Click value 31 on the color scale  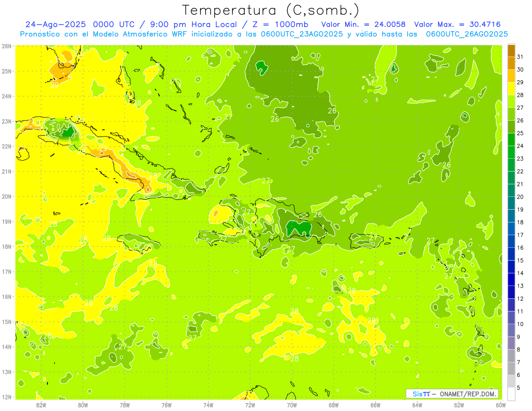pyautogui.click(x=520, y=56)
